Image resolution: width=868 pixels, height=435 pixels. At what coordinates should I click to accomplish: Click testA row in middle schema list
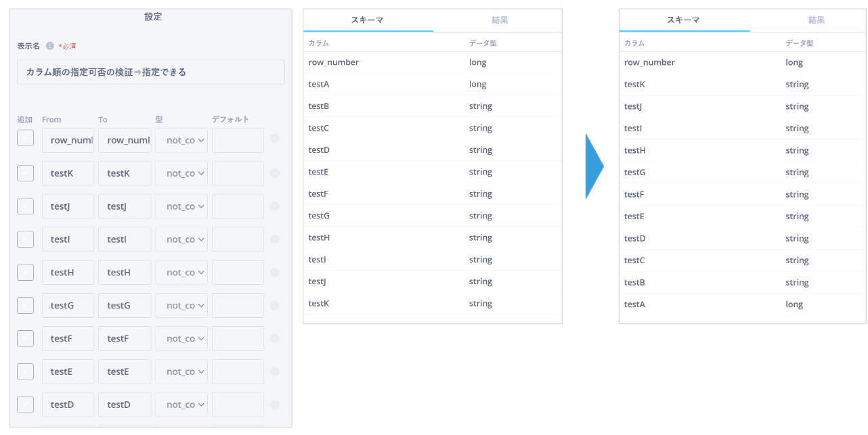click(433, 85)
